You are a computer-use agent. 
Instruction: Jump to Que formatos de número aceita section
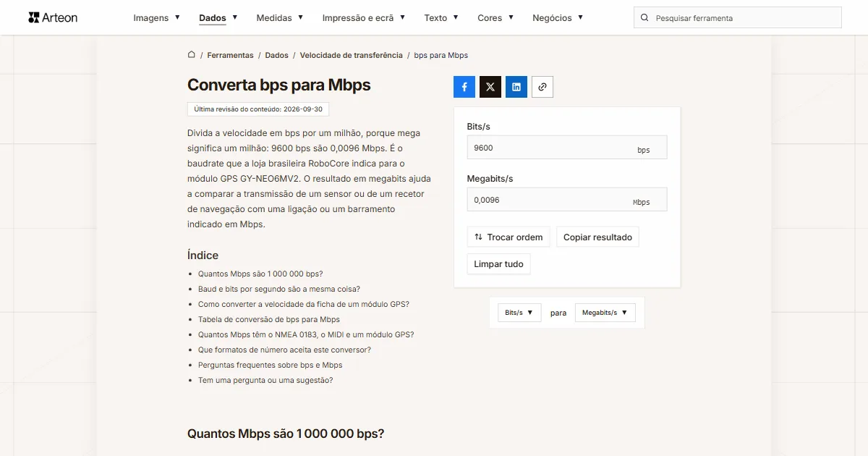click(284, 350)
